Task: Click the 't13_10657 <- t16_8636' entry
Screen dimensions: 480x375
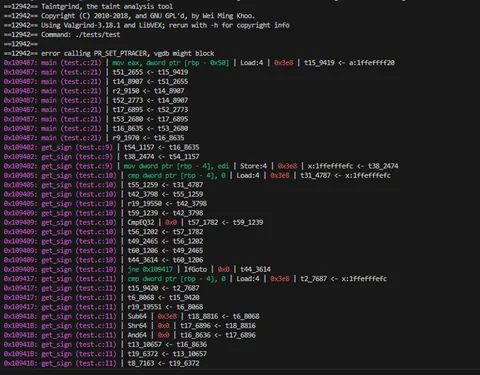Action: point(167,344)
